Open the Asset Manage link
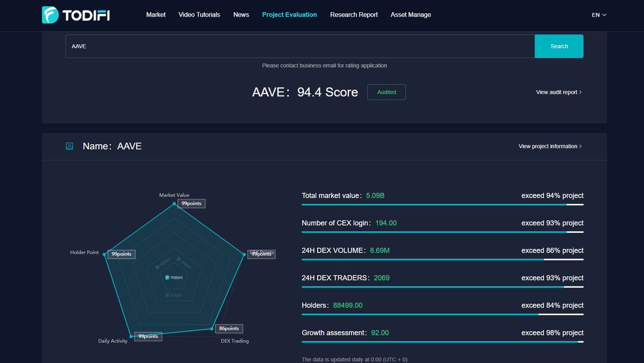This screenshot has height=363, width=644. (x=411, y=14)
